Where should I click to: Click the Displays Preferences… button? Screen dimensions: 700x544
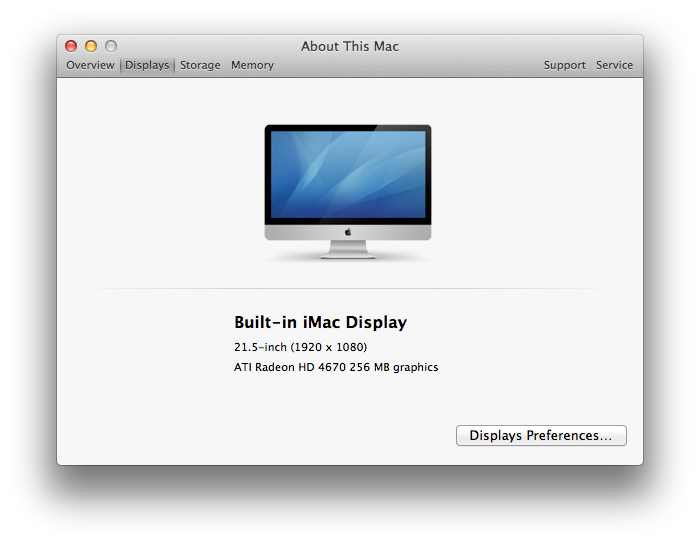(541, 436)
